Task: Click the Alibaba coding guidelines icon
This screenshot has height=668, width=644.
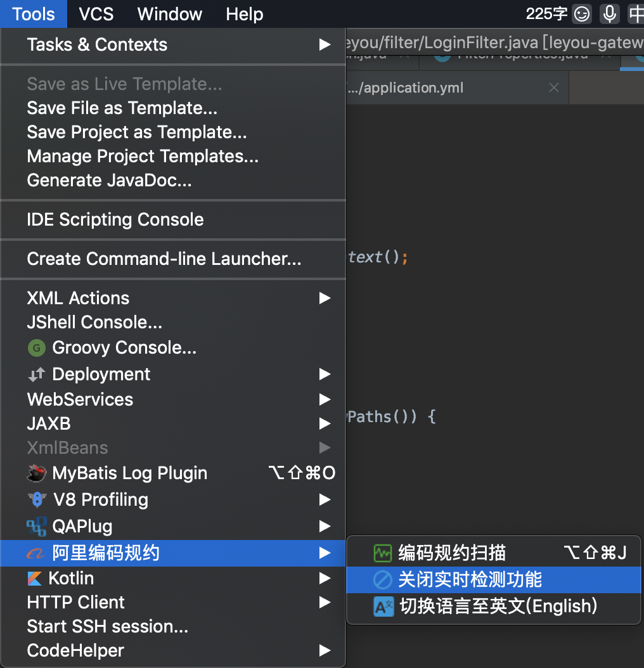Action: pos(35,553)
